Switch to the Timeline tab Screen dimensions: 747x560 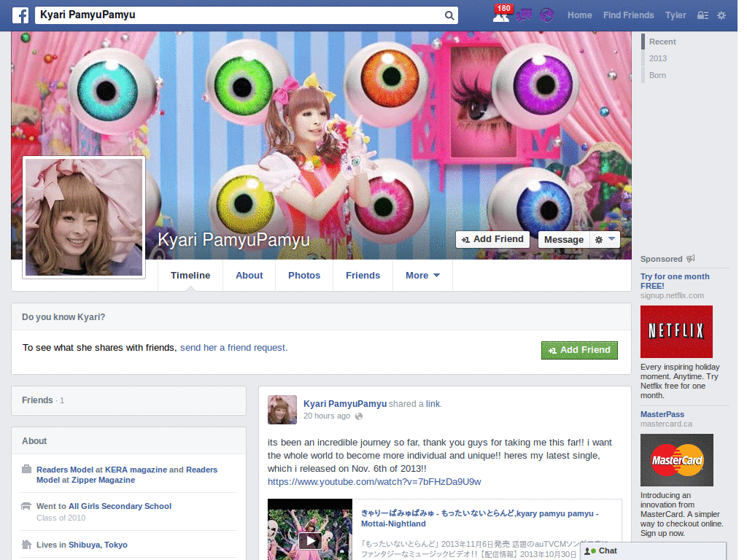click(x=190, y=275)
